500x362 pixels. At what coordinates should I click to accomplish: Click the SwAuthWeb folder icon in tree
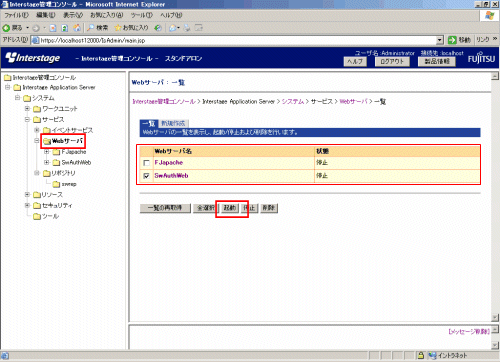(x=56, y=163)
